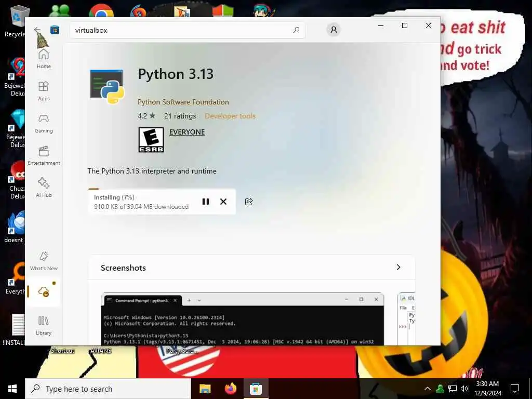532x399 pixels.
Task: Click the Microsoft Store logo icon
Action: click(55, 30)
